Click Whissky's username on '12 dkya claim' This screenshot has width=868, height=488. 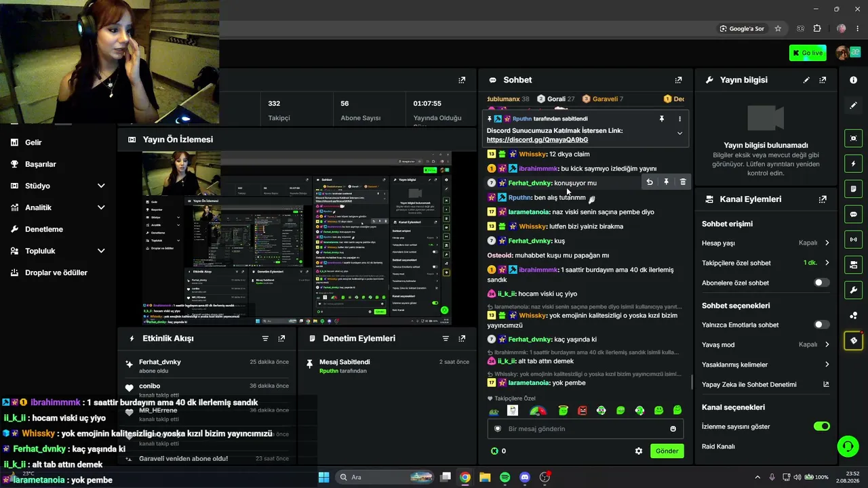pyautogui.click(x=532, y=154)
